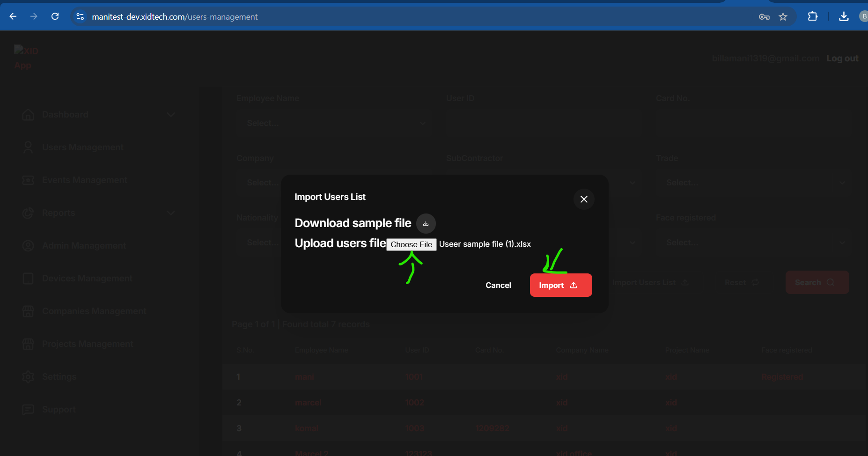Click the Choose File button
The width and height of the screenshot is (868, 456).
[x=411, y=244]
